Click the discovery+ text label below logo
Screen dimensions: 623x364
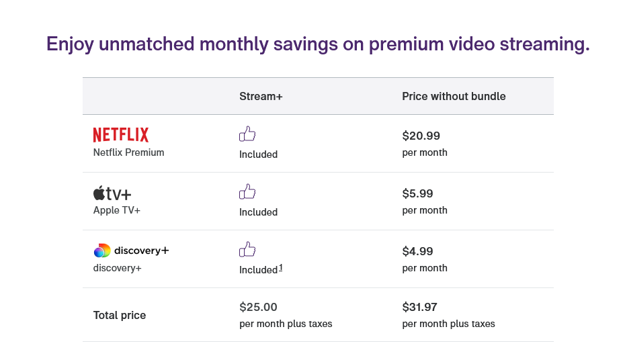(x=117, y=268)
